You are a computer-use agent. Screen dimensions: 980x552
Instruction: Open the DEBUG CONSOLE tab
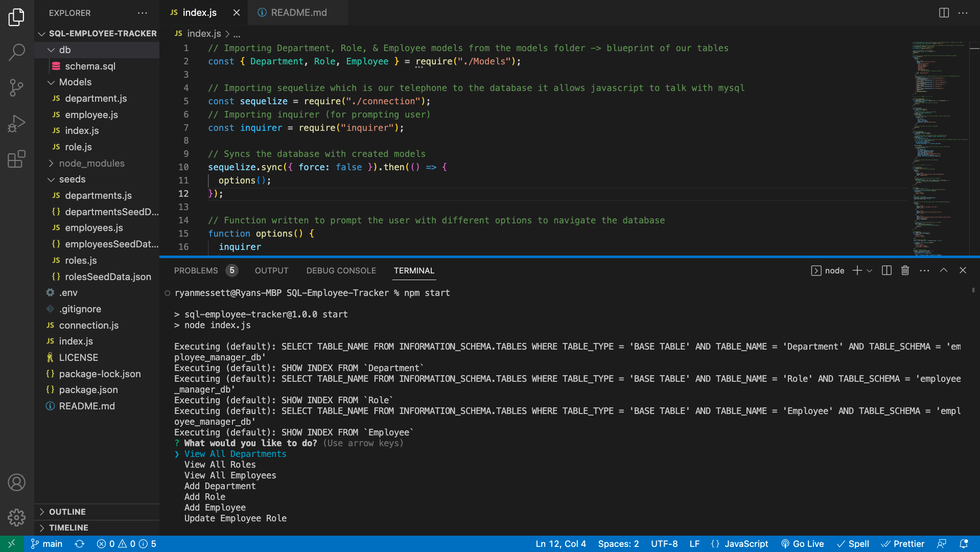[x=341, y=270]
